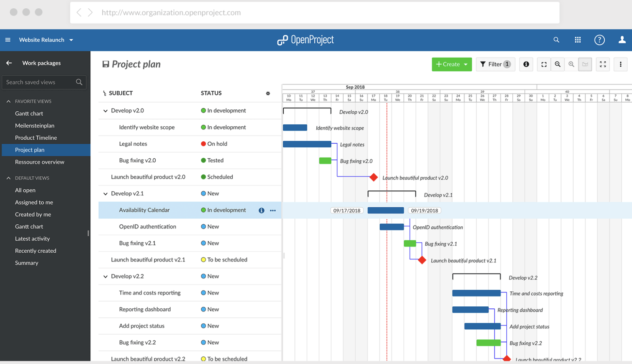Open the header search icon

tap(556, 40)
